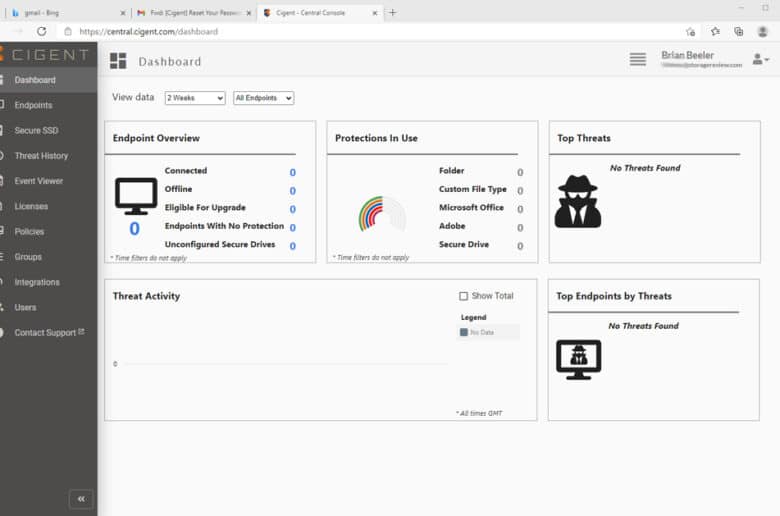Click the Adobe protection label
The width and height of the screenshot is (780, 516).
click(452, 226)
